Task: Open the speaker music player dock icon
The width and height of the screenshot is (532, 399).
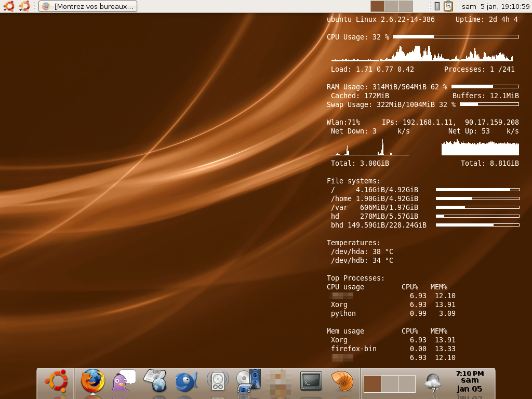Action: pos(218,381)
